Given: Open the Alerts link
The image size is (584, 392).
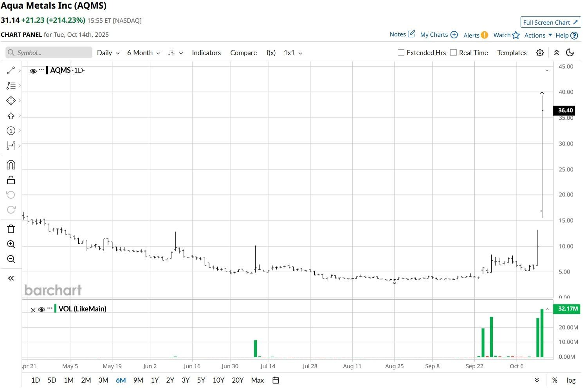Looking at the screenshot, I should tap(476, 35).
